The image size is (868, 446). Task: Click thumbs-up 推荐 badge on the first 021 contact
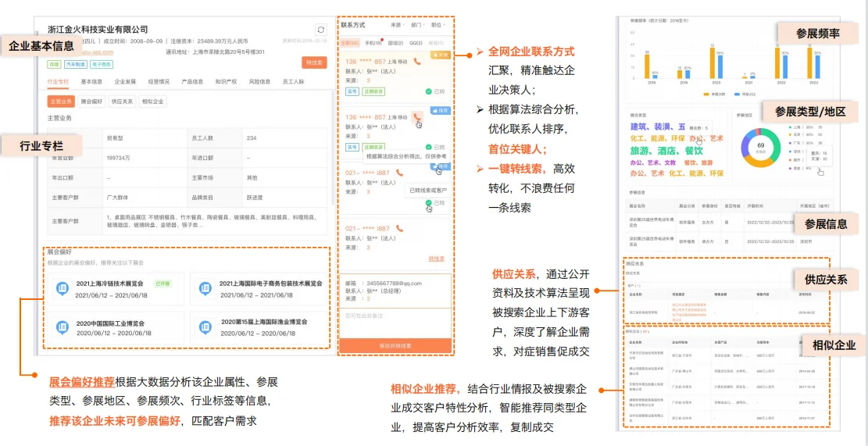(441, 166)
